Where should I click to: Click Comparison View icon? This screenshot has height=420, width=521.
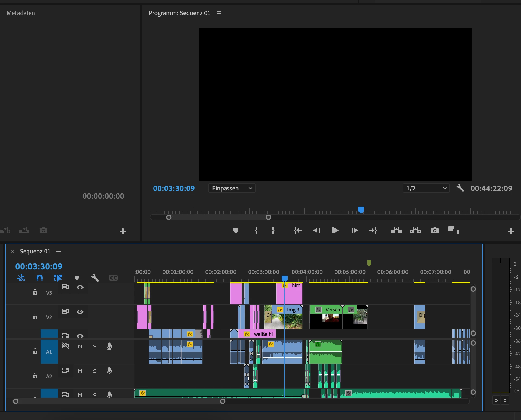[x=453, y=231]
